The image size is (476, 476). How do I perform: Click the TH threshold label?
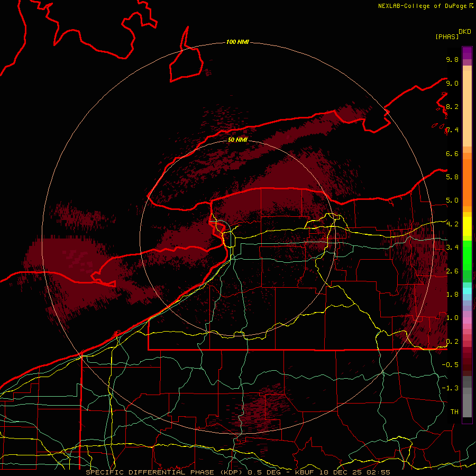pos(454,411)
